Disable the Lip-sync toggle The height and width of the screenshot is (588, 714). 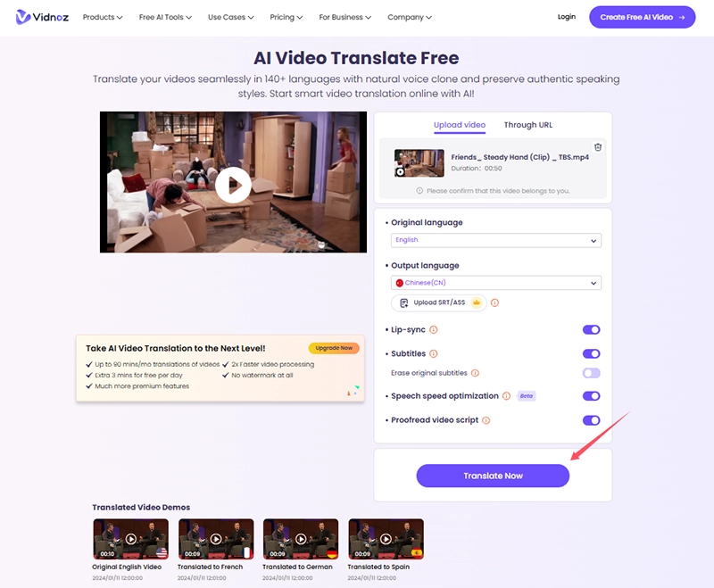pos(591,330)
